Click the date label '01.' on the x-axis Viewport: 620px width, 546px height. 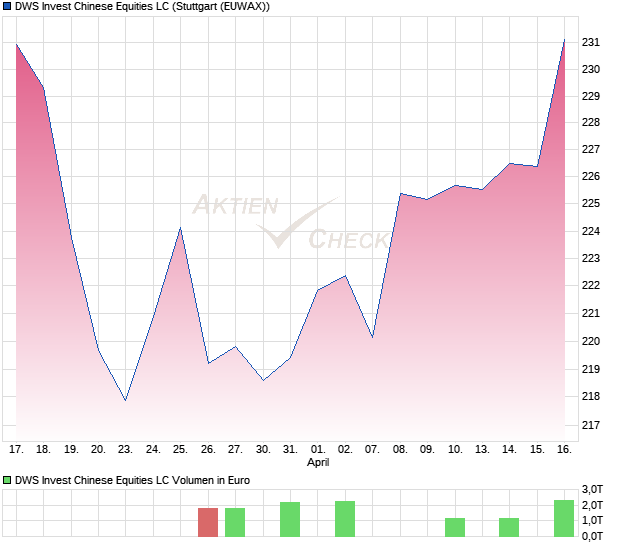click(x=318, y=450)
